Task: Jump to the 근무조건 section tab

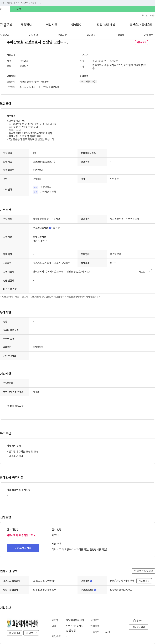Action: click(33, 35)
